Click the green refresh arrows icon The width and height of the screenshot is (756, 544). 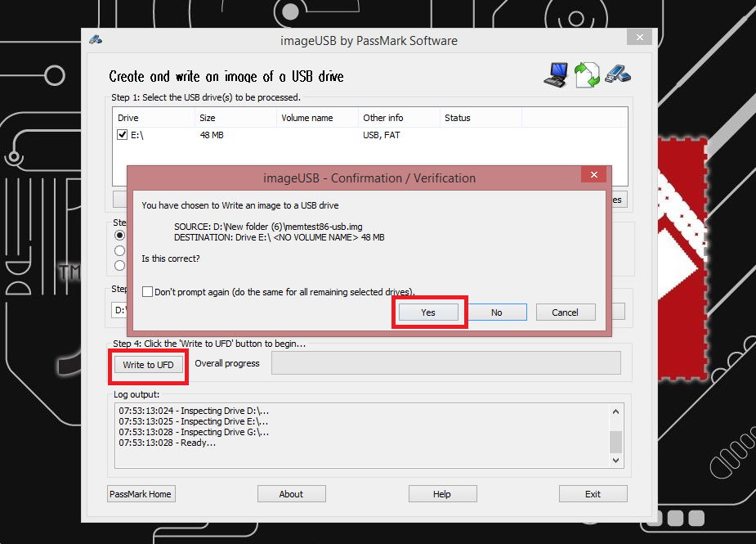587,74
